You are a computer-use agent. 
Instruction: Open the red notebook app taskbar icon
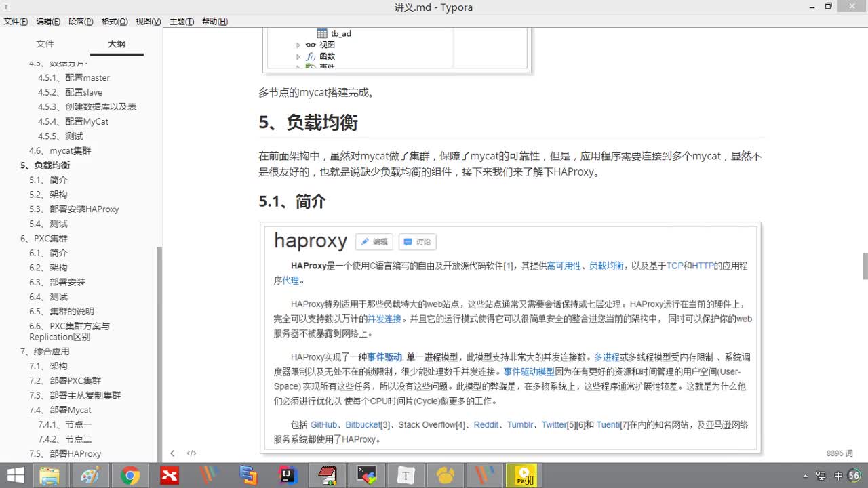point(328,476)
